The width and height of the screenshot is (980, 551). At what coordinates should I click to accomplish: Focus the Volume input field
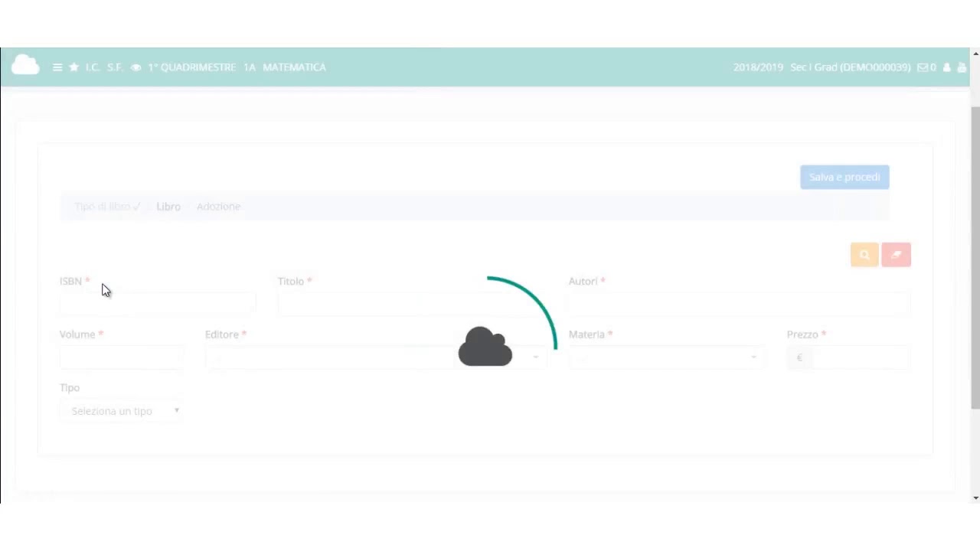coord(122,357)
